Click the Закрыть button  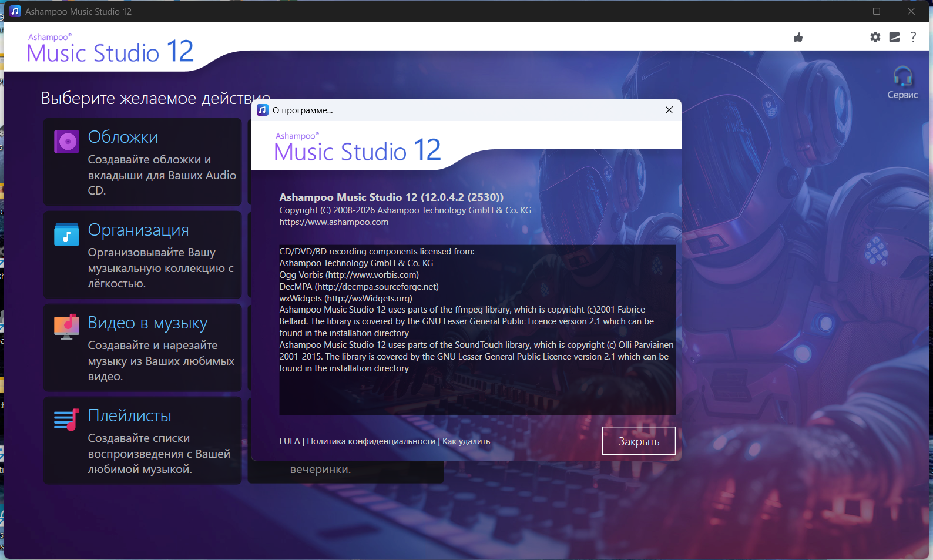[x=639, y=441]
